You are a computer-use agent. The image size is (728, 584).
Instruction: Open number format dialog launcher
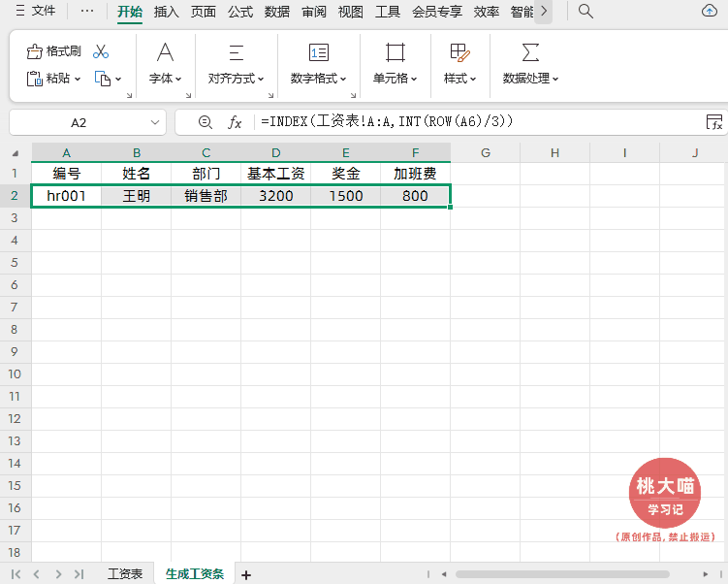point(353,95)
